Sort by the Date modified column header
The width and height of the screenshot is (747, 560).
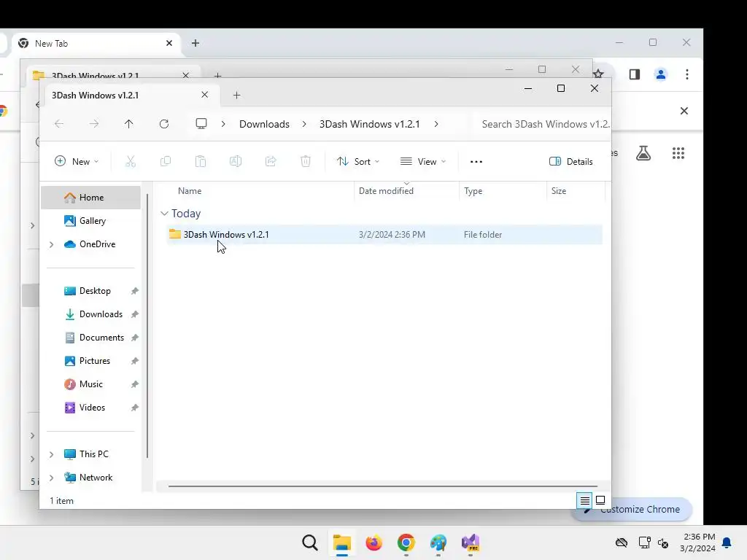pos(386,190)
